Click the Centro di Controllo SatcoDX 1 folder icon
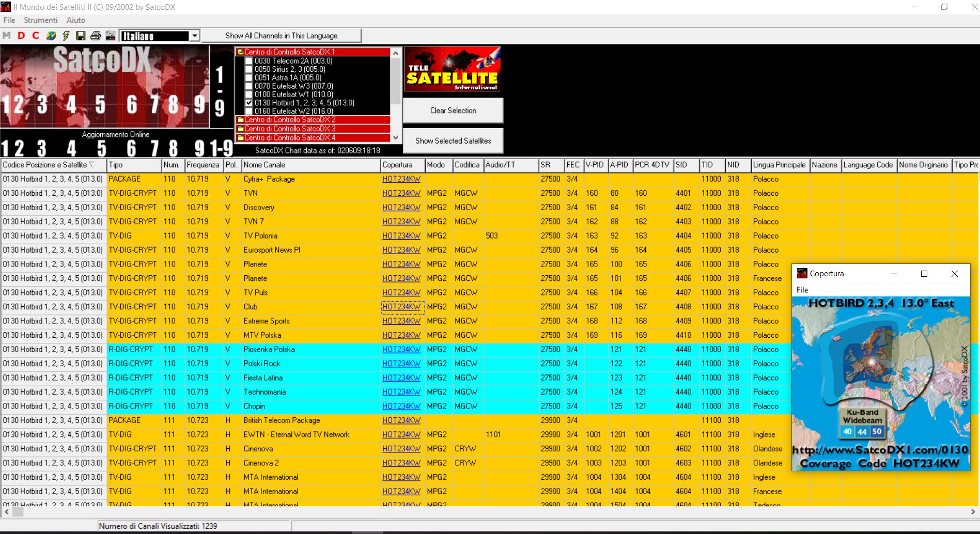The image size is (980, 534). point(240,52)
